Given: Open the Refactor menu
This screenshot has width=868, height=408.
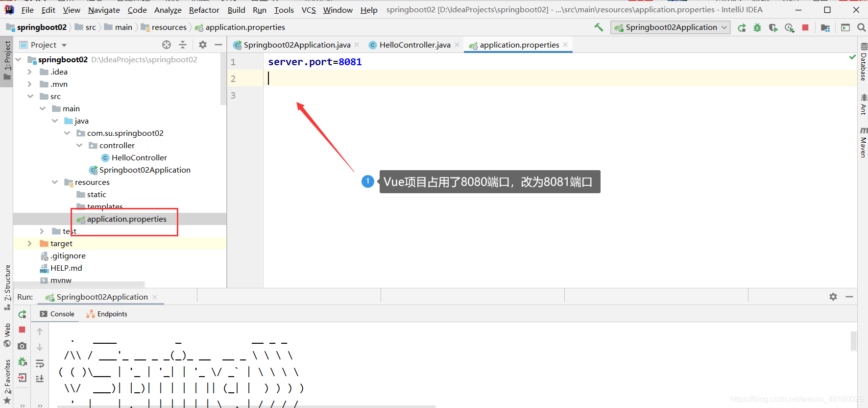Looking at the screenshot, I should click(x=204, y=10).
